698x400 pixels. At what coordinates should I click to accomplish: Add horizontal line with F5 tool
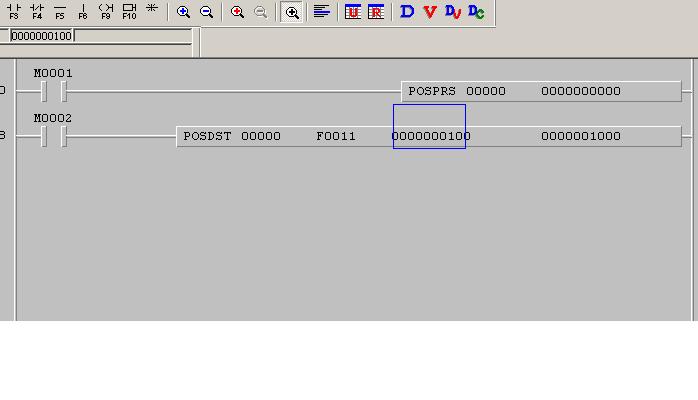pos(59,12)
